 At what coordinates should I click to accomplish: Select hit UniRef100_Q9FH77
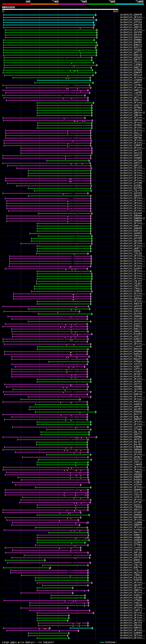[x=131, y=82]
